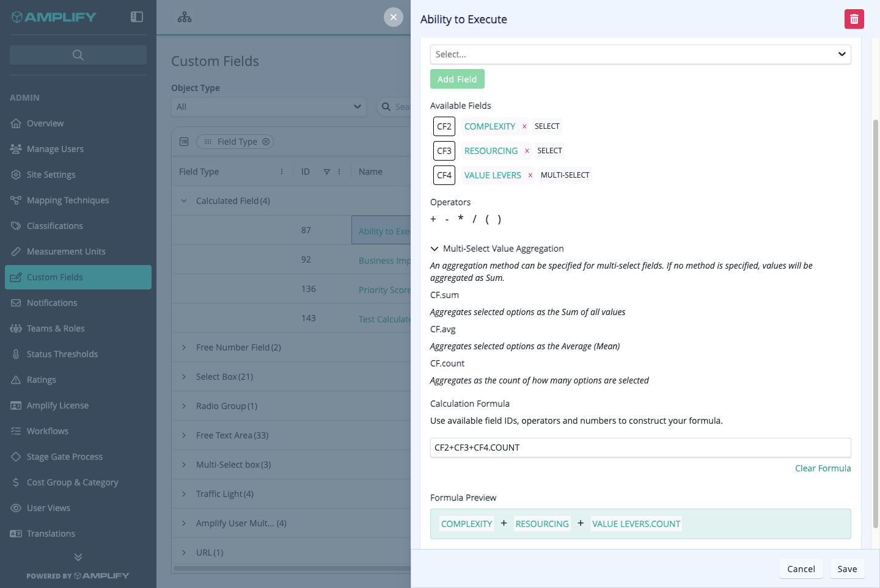The width and height of the screenshot is (880, 588).
Task: Save the calculated field
Action: pyautogui.click(x=847, y=569)
